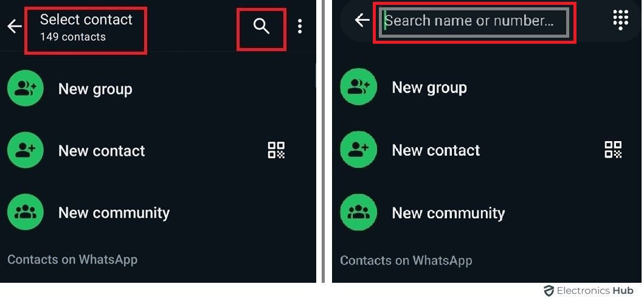This screenshot has height=298, width=644.
Task: Tap the New group avatar icon on right
Action: click(359, 87)
